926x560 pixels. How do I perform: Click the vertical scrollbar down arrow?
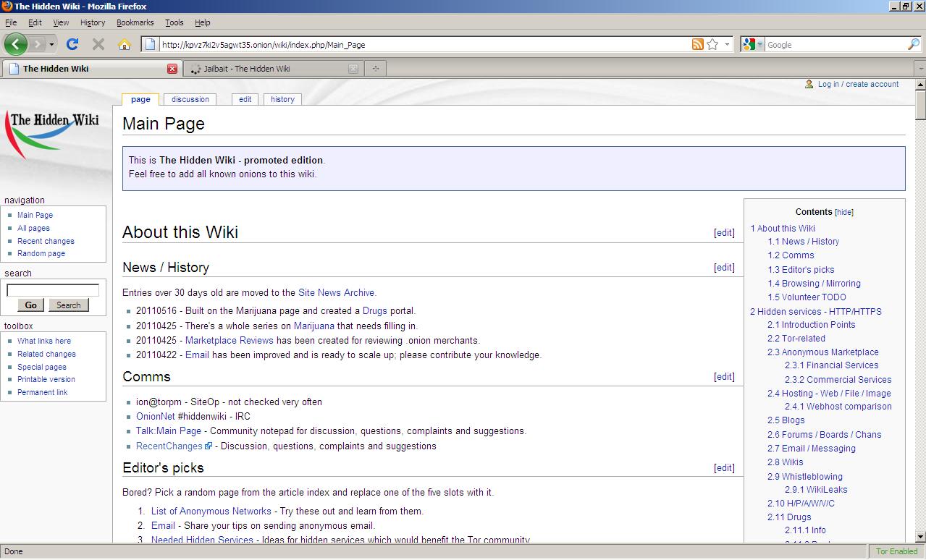click(x=920, y=537)
